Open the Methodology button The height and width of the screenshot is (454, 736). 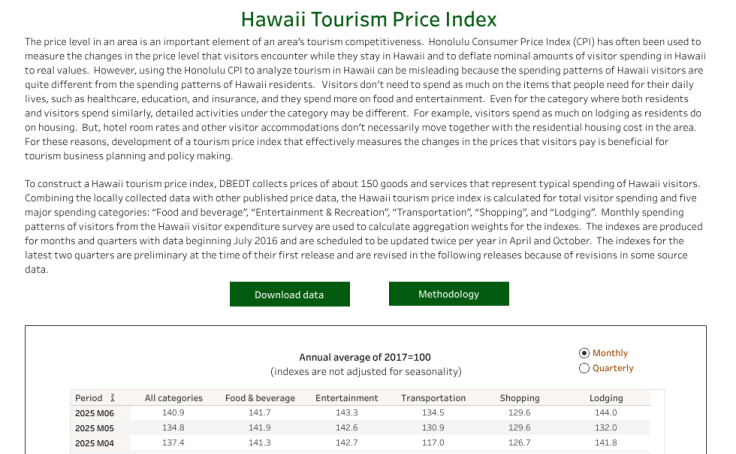pyautogui.click(x=448, y=294)
